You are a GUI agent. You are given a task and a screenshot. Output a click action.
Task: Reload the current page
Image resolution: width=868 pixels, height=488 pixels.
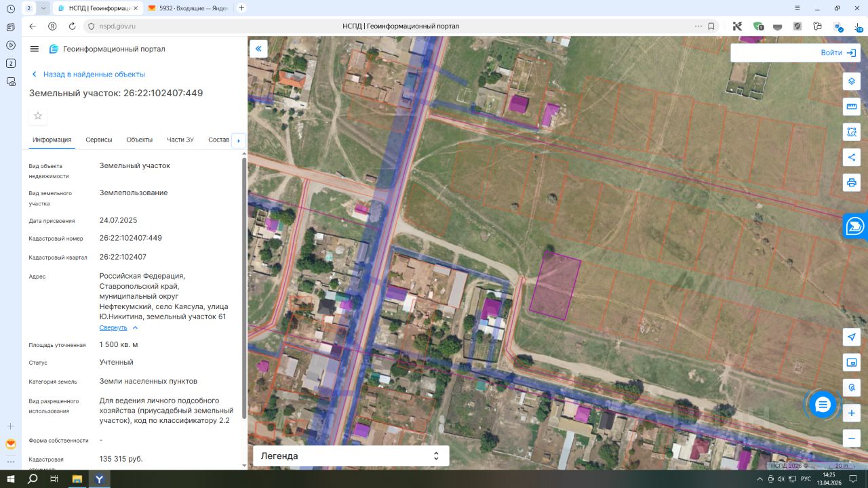72,26
